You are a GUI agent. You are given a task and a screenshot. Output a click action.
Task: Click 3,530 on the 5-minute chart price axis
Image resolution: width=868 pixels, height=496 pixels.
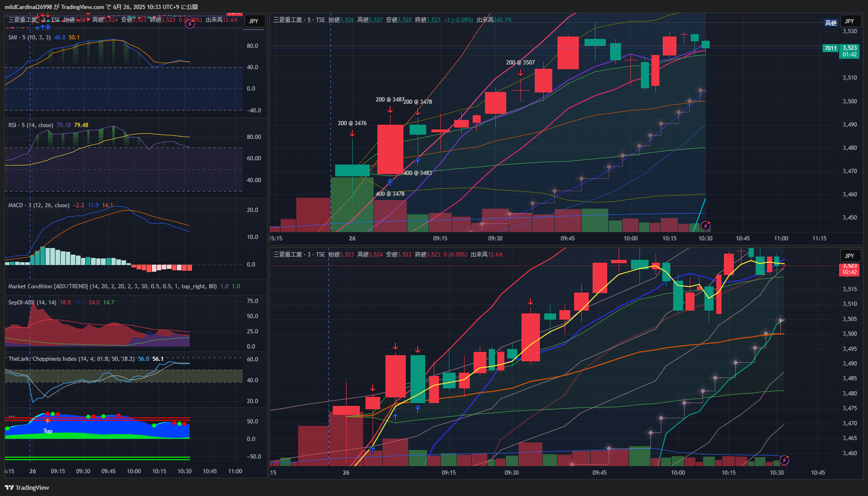point(850,31)
